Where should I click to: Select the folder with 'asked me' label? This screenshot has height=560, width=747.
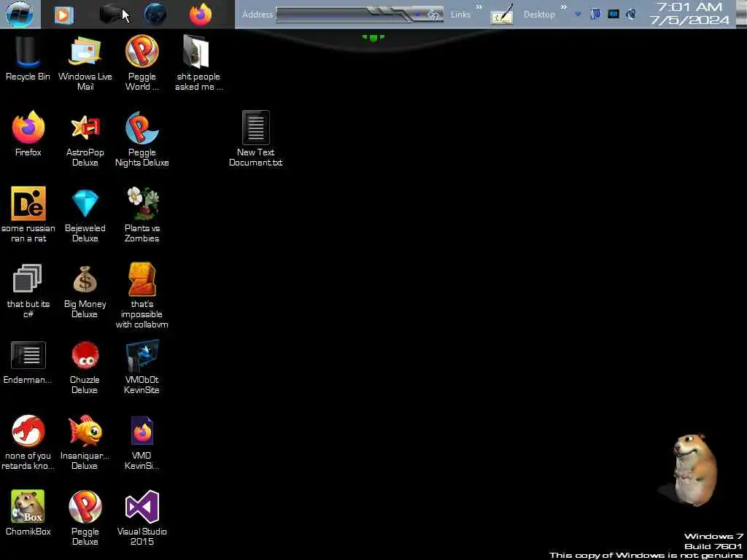tap(198, 63)
